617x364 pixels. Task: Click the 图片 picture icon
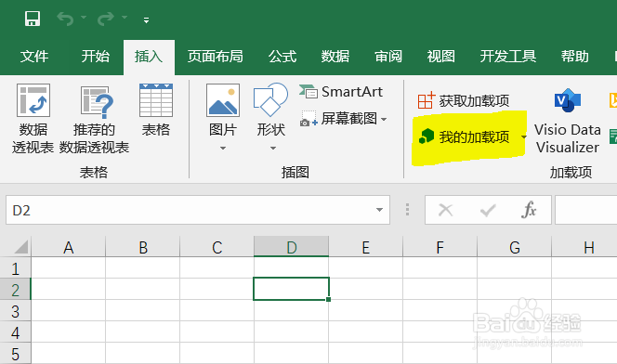223,100
